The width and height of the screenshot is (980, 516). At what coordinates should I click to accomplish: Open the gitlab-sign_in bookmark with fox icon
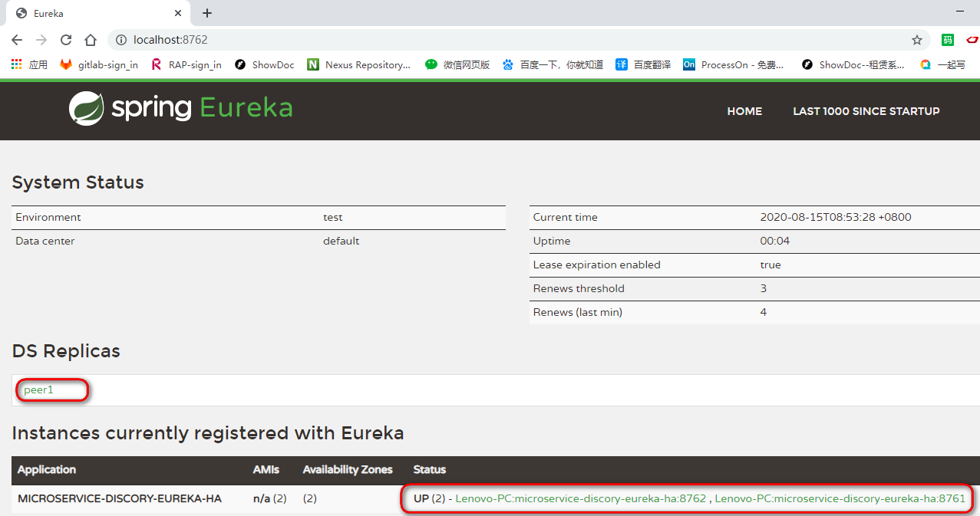(98, 64)
